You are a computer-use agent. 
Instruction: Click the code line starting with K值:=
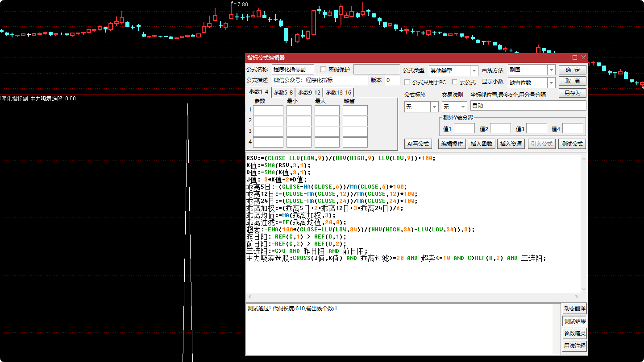pyautogui.click(x=278, y=165)
